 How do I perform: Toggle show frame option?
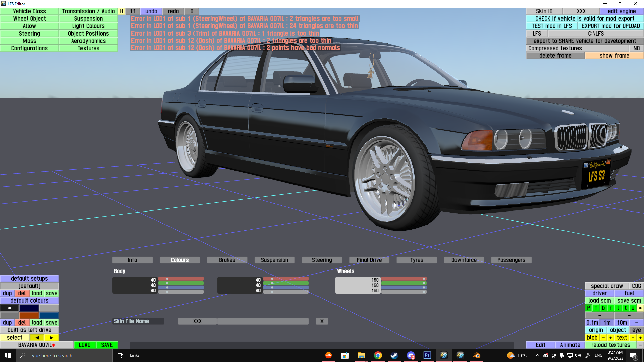(614, 56)
